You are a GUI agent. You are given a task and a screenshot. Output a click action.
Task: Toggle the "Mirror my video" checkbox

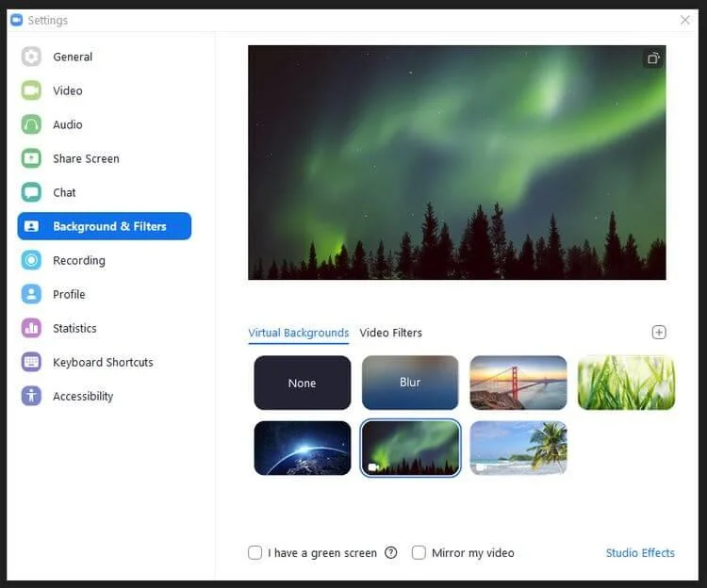coord(419,552)
